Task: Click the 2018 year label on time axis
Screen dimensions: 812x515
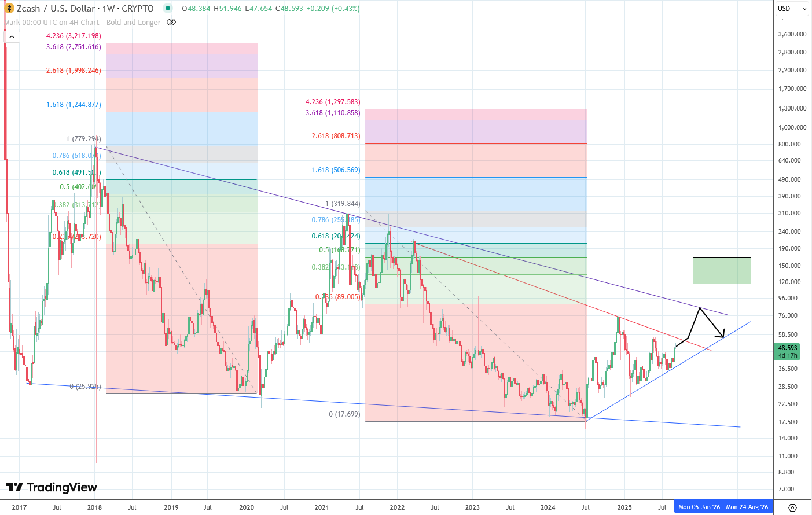Action: [x=94, y=507]
